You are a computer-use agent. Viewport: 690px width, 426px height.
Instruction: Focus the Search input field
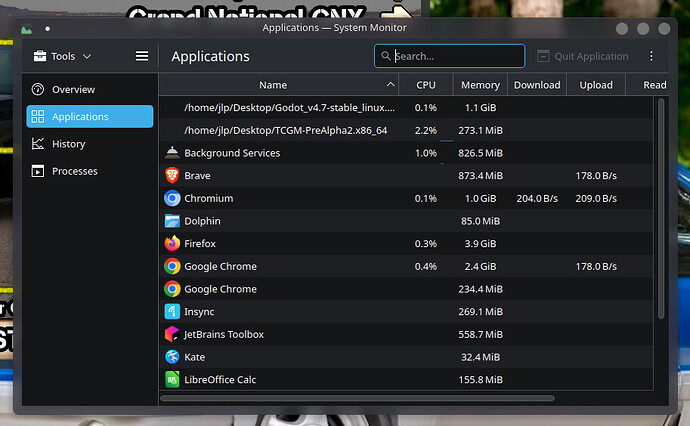pos(449,56)
